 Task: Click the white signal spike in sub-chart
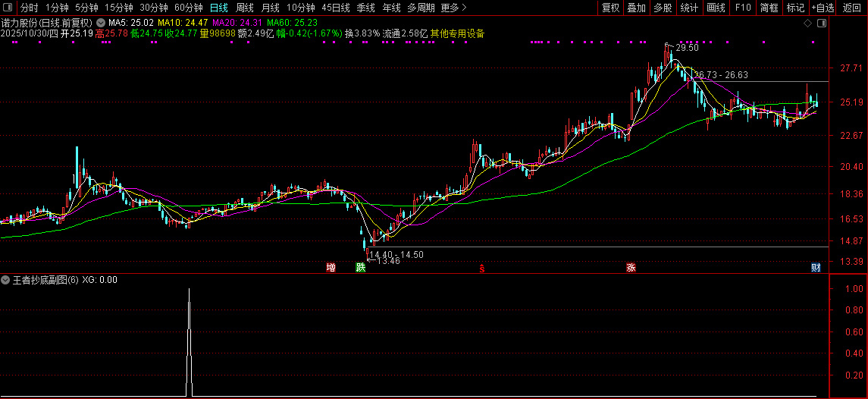(190, 342)
